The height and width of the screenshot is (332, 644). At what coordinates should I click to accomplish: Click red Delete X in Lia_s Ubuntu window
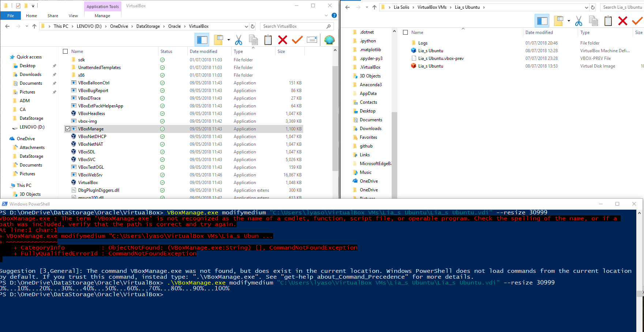click(x=623, y=21)
